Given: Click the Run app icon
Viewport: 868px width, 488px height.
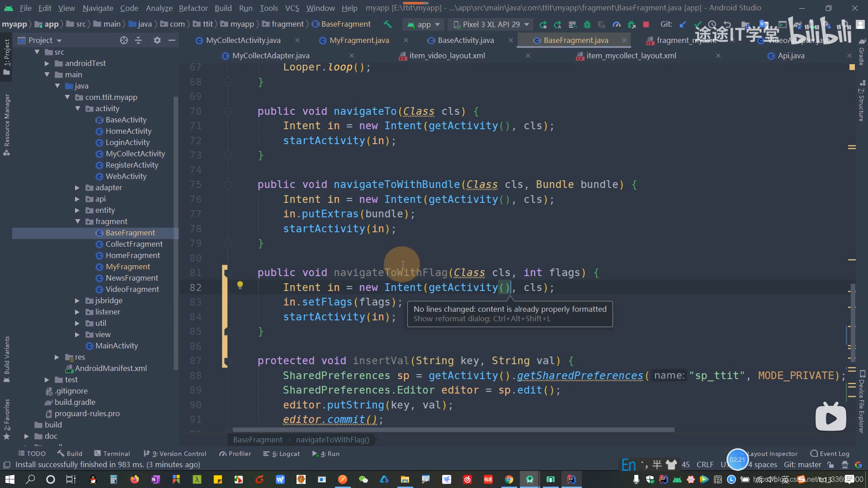Looking at the screenshot, I should 543,24.
